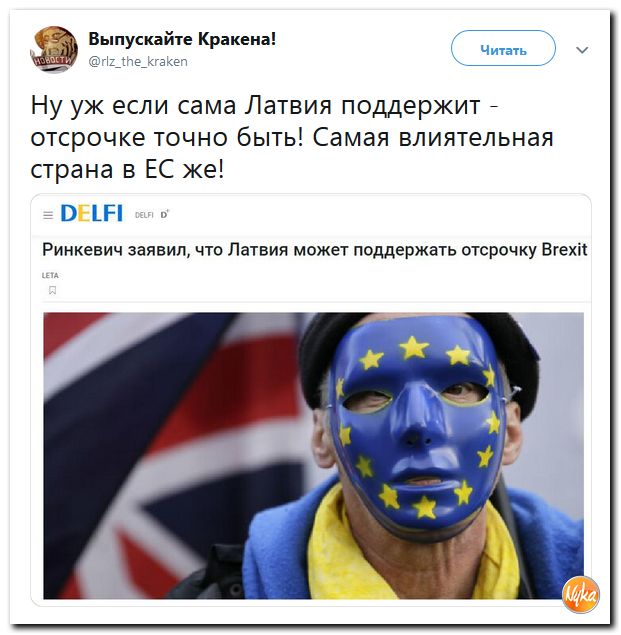Click the "Читать" follow button
The height and width of the screenshot is (635, 621).
point(503,48)
